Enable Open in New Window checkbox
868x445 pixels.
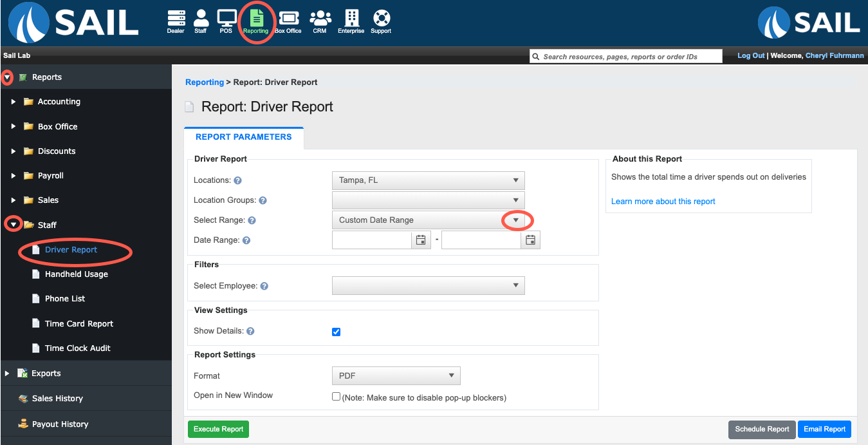click(336, 397)
